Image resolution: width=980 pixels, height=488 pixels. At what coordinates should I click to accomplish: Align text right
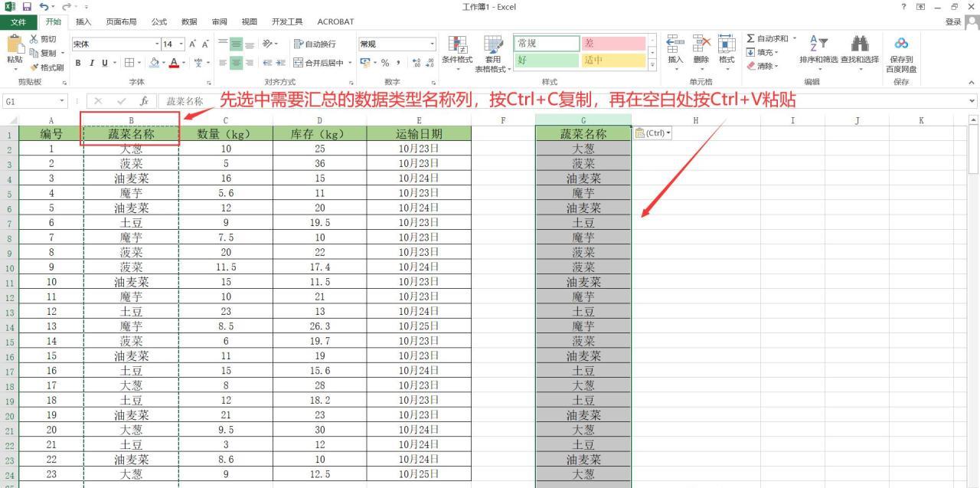coord(250,63)
